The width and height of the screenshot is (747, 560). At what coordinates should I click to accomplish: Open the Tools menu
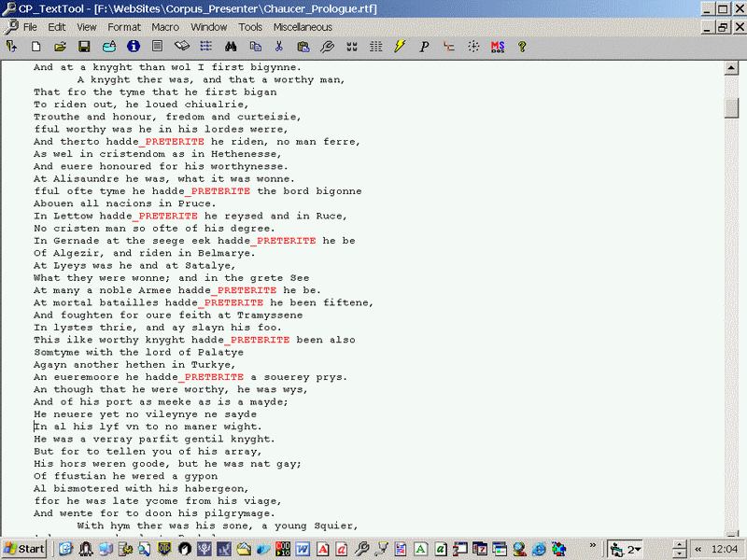250,27
